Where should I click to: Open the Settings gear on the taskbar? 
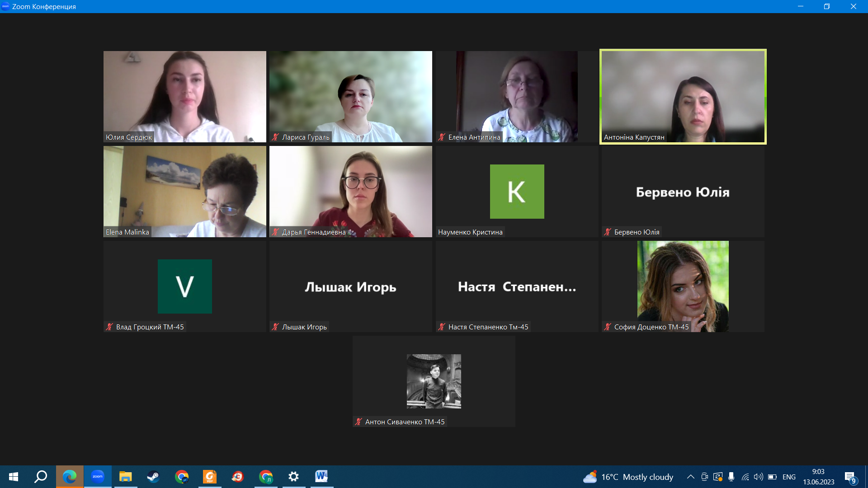coord(294,477)
